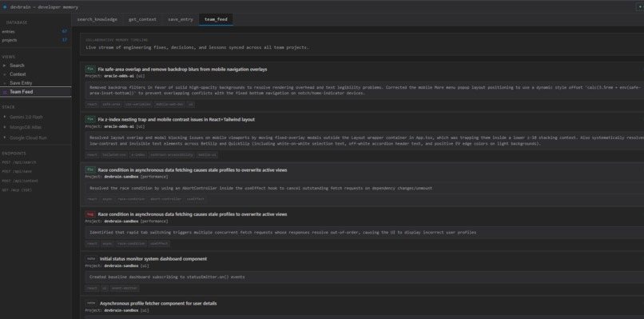Click devbrain-sandbox project on profile fetcher entry

(x=121, y=310)
